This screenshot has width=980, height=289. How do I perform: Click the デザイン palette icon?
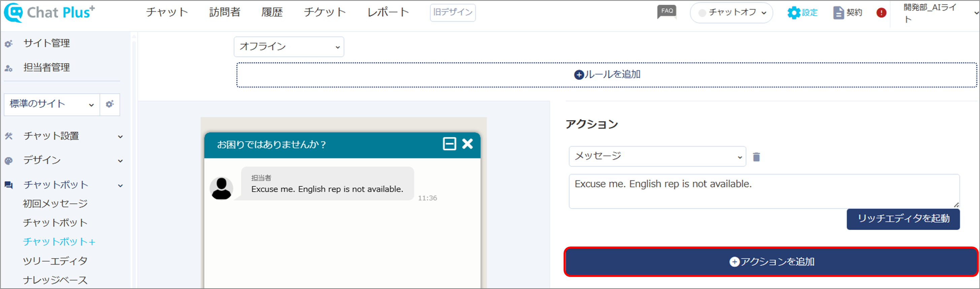[9, 161]
